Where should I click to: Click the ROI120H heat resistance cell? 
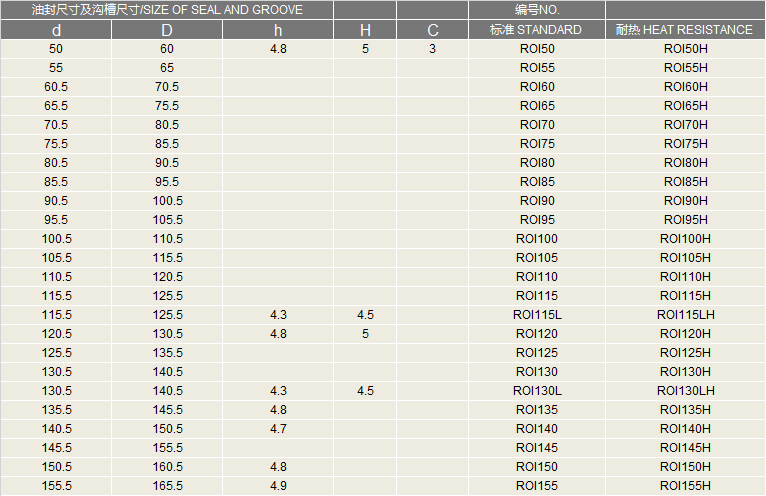pos(685,334)
